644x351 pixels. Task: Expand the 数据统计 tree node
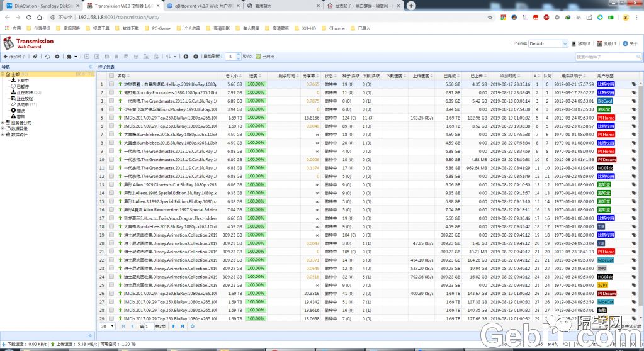[x=3, y=135]
